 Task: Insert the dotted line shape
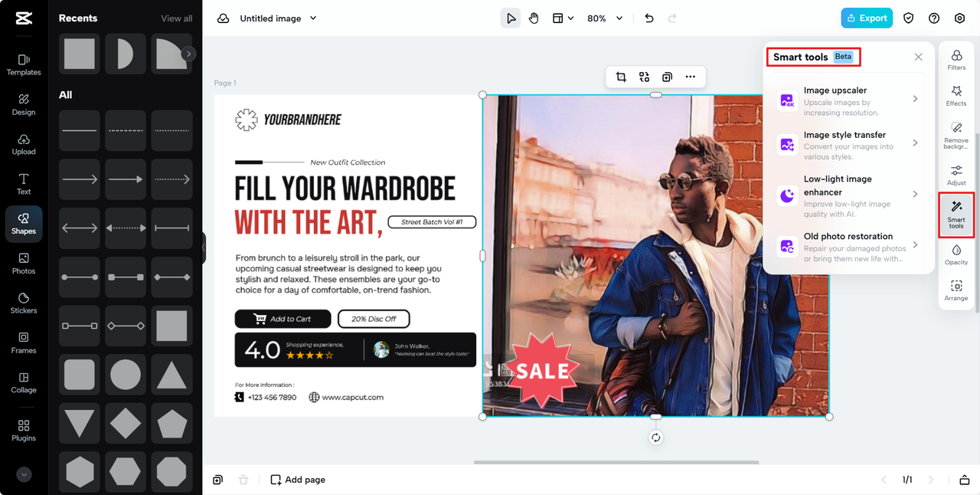(171, 130)
